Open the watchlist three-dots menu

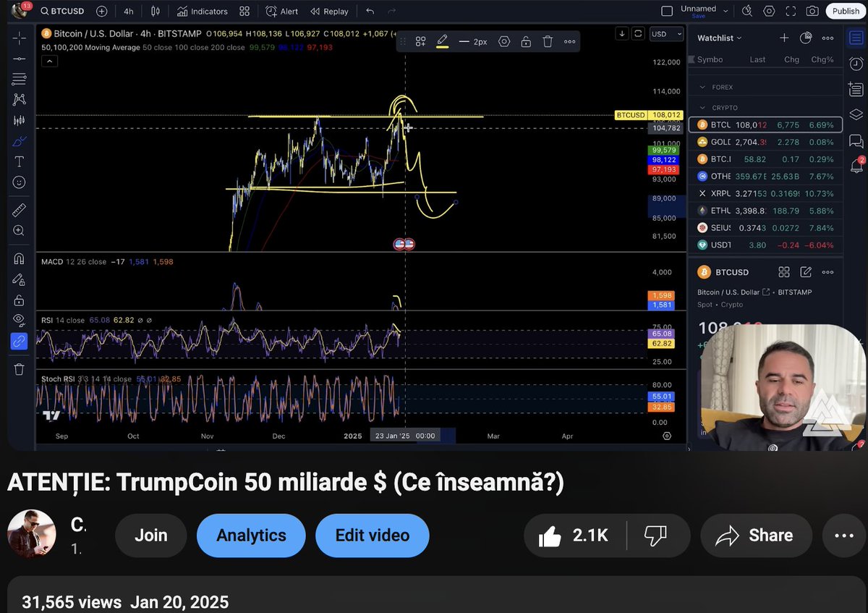pyautogui.click(x=827, y=38)
